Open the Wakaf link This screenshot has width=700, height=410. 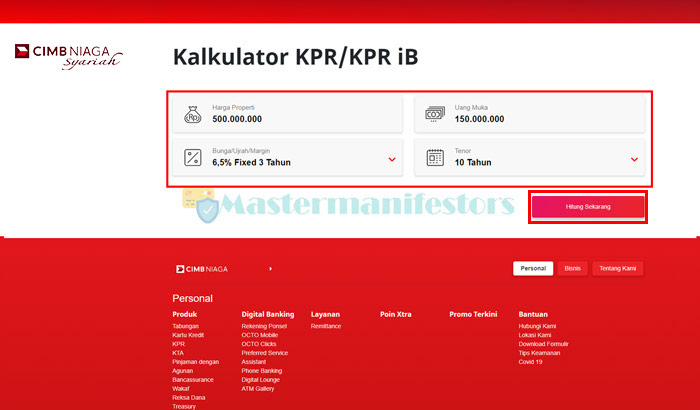(x=181, y=389)
